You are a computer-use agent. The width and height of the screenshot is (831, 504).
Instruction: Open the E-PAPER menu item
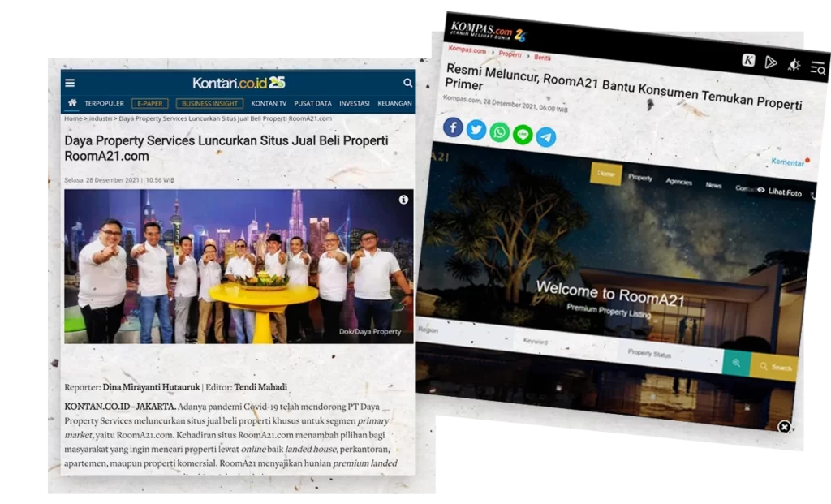click(150, 103)
